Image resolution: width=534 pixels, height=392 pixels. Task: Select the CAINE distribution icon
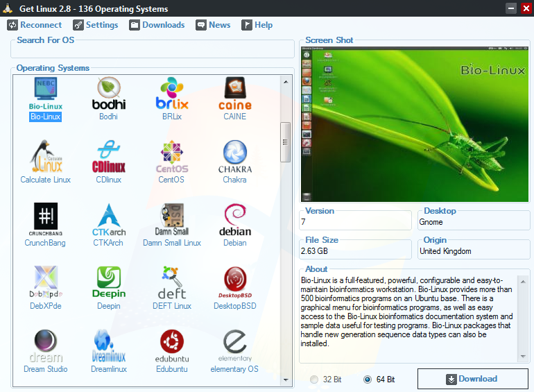(235, 94)
